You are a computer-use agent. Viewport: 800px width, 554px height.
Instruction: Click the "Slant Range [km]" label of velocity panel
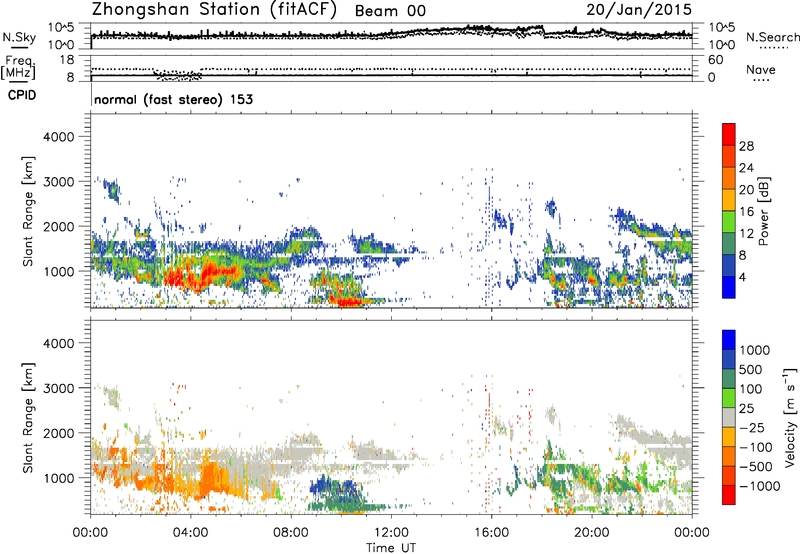[x=28, y=417]
